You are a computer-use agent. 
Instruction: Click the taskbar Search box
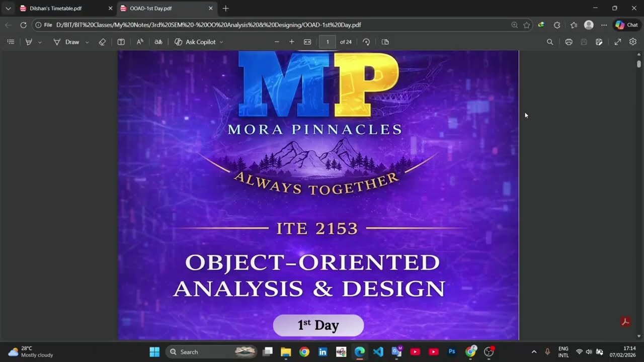[211, 352]
